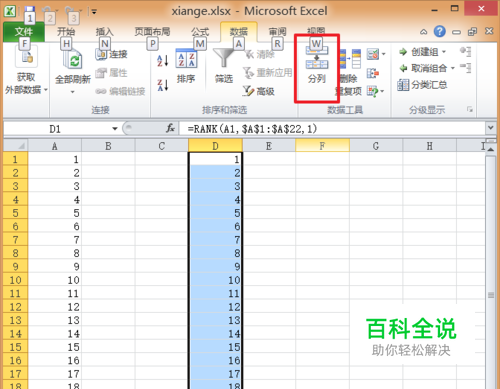Click the Connections (连接) icon
This screenshot has width=500, height=389.
(x=101, y=54)
